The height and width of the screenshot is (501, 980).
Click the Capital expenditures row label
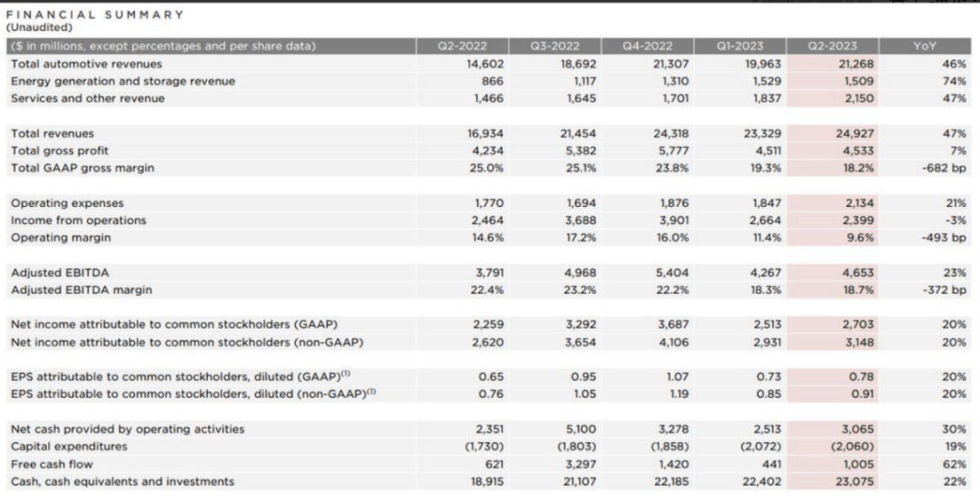[x=69, y=446]
